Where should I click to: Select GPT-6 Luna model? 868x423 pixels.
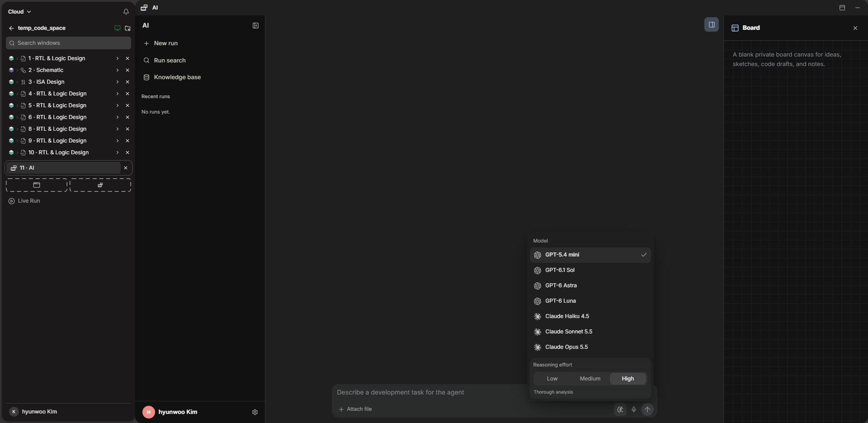click(x=590, y=301)
